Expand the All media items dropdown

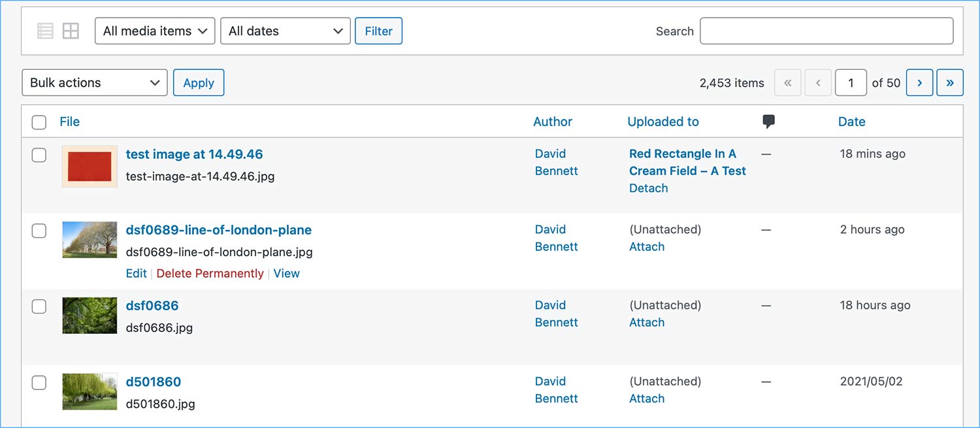tap(155, 31)
